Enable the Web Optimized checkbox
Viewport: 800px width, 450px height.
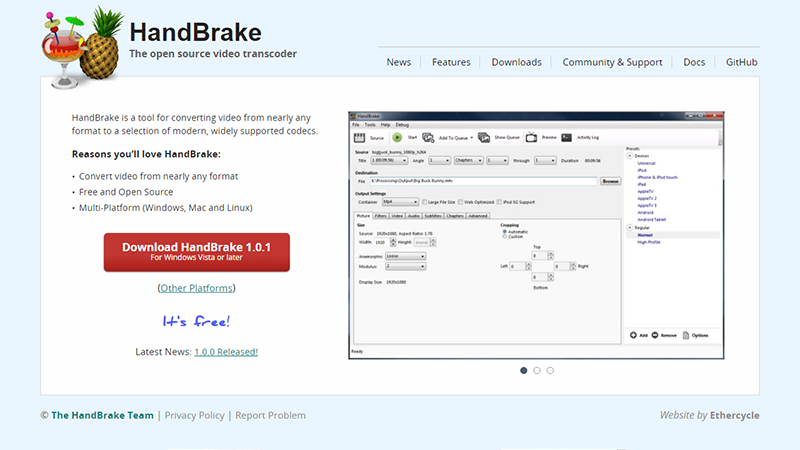(x=460, y=202)
